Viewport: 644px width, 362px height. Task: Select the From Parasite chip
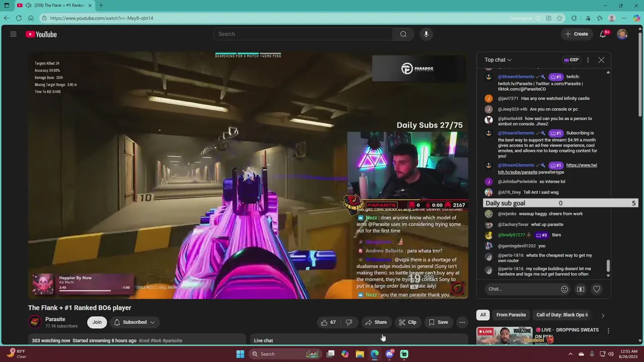tap(511, 315)
